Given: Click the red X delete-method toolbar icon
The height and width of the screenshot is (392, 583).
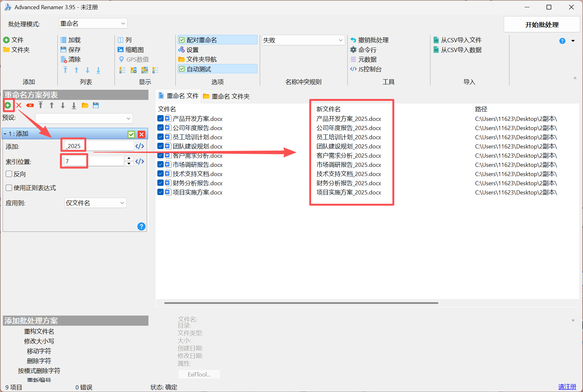Looking at the screenshot, I should pos(19,105).
